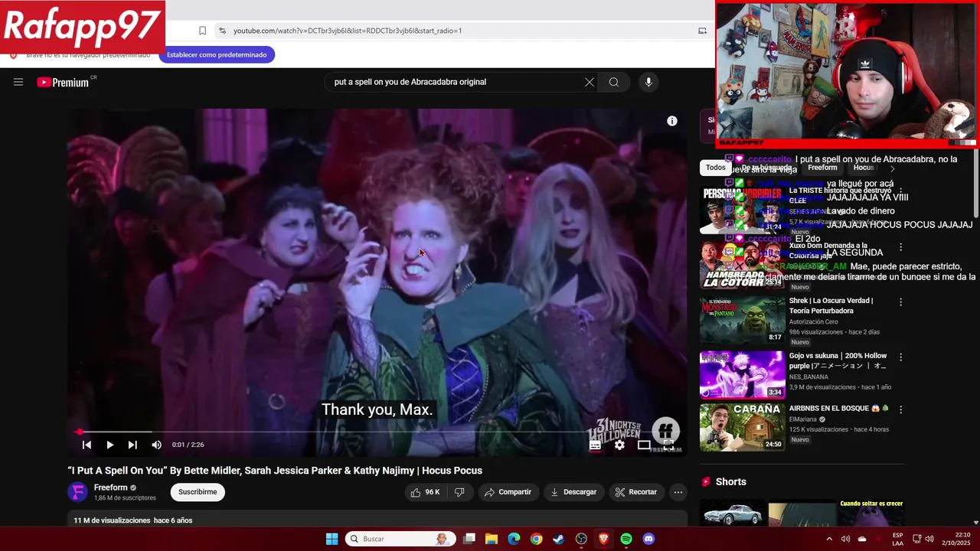Open the YouTube hamburger guide menu
This screenshot has height=551, width=980.
18,82
